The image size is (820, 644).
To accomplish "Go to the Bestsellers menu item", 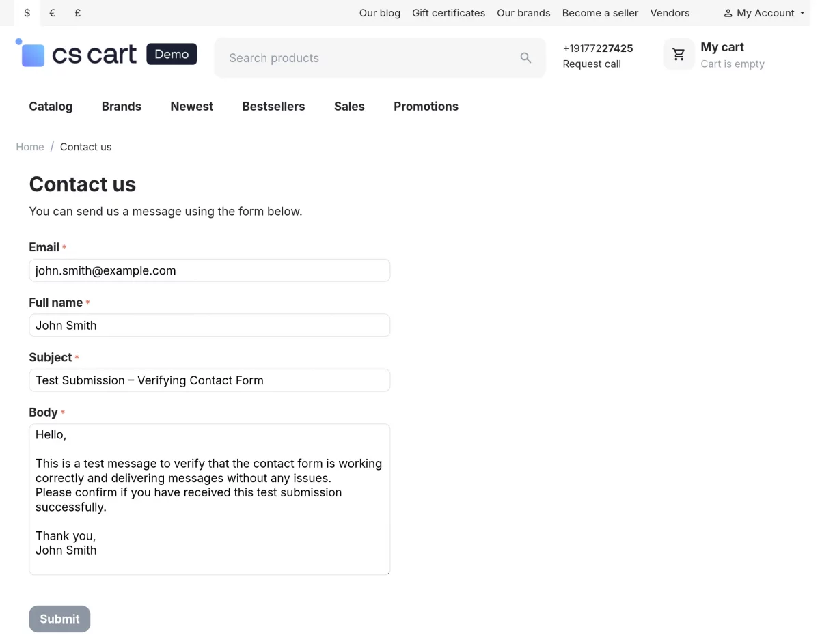I will (273, 107).
